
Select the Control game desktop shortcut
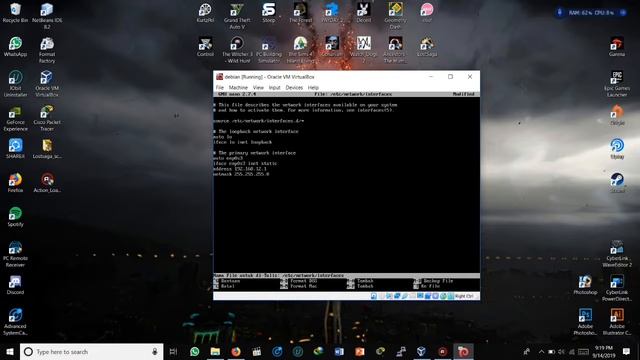205,47
